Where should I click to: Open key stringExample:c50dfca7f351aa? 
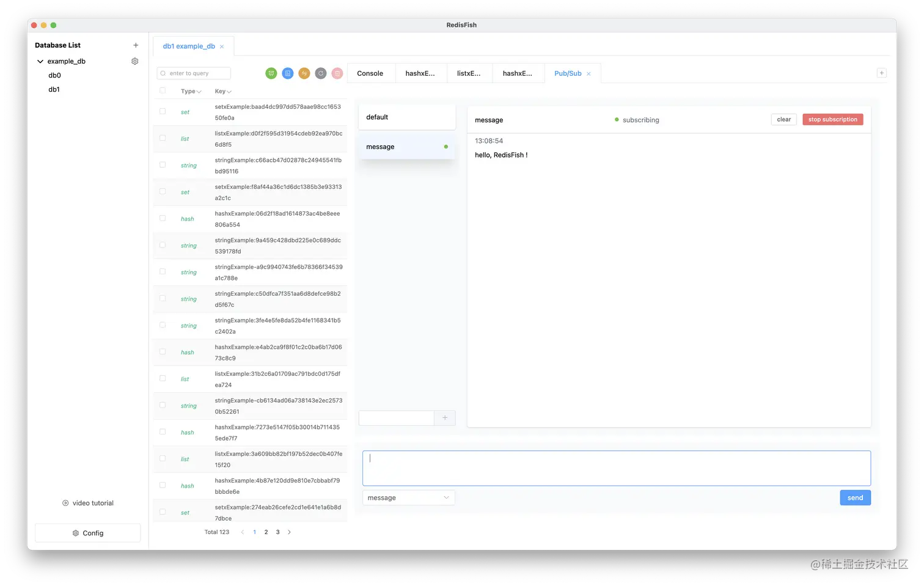278,299
